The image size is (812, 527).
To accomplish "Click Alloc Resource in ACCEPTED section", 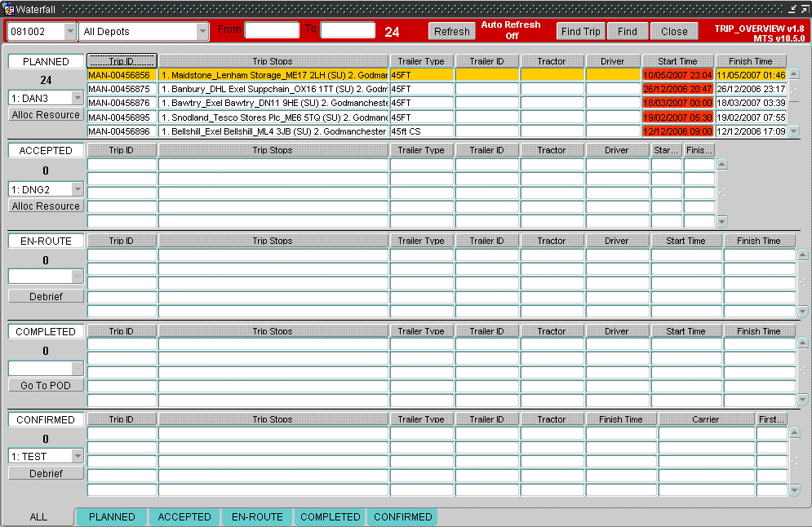I will point(46,206).
